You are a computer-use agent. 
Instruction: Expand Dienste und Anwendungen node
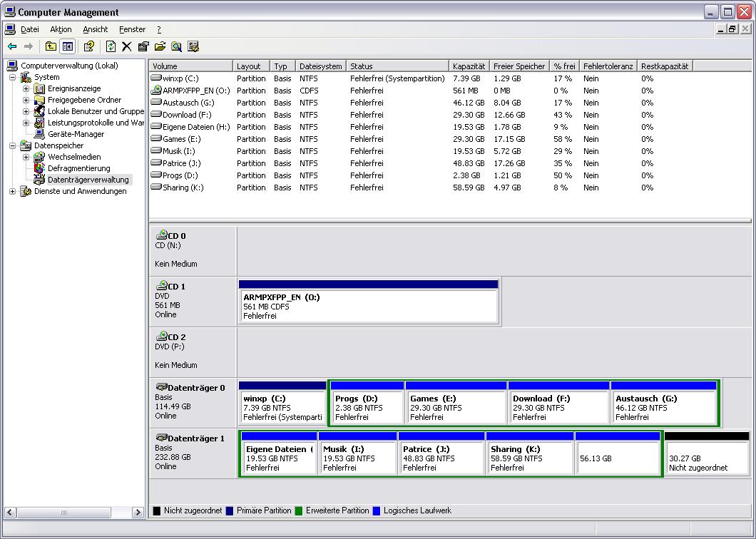(12, 191)
